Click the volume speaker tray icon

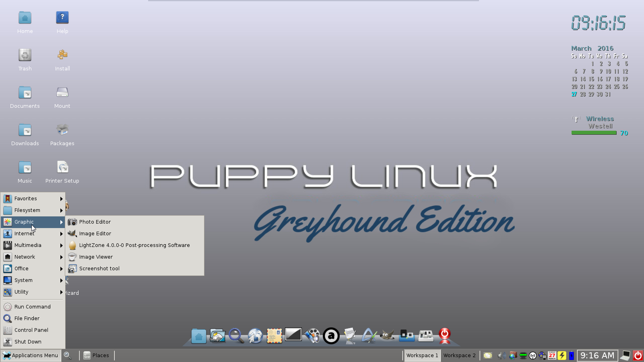[x=502, y=356]
